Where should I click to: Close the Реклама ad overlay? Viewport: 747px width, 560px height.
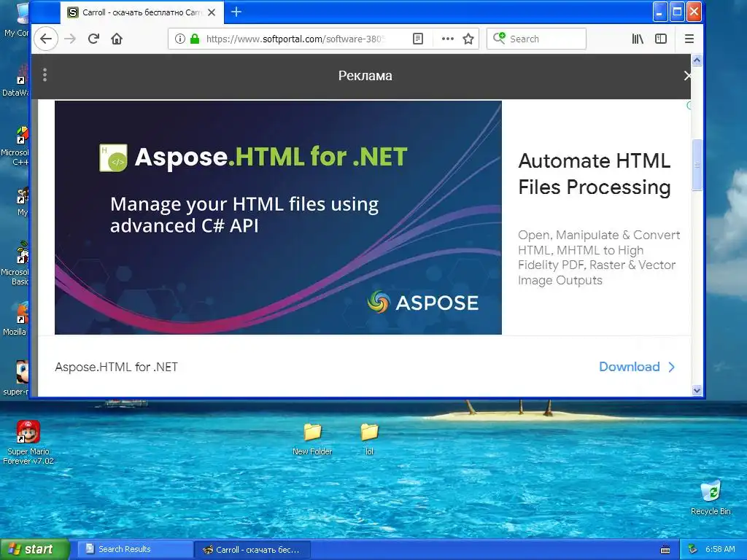[687, 76]
